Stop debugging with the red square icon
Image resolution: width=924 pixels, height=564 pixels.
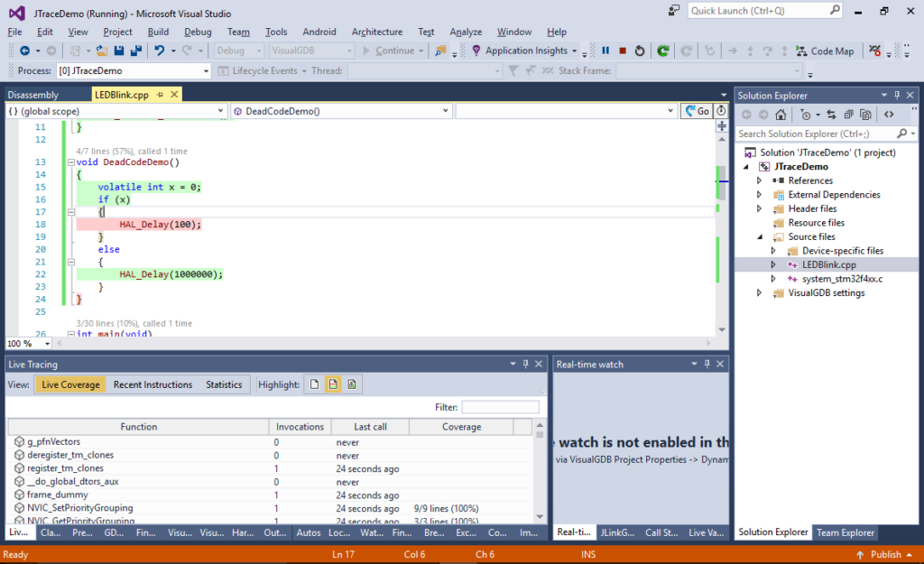point(621,51)
